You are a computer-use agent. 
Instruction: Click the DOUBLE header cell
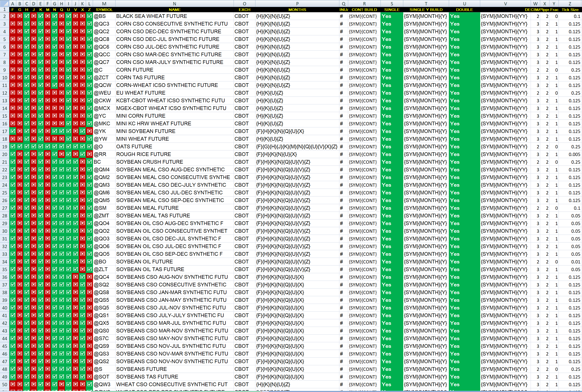pyautogui.click(x=464, y=10)
